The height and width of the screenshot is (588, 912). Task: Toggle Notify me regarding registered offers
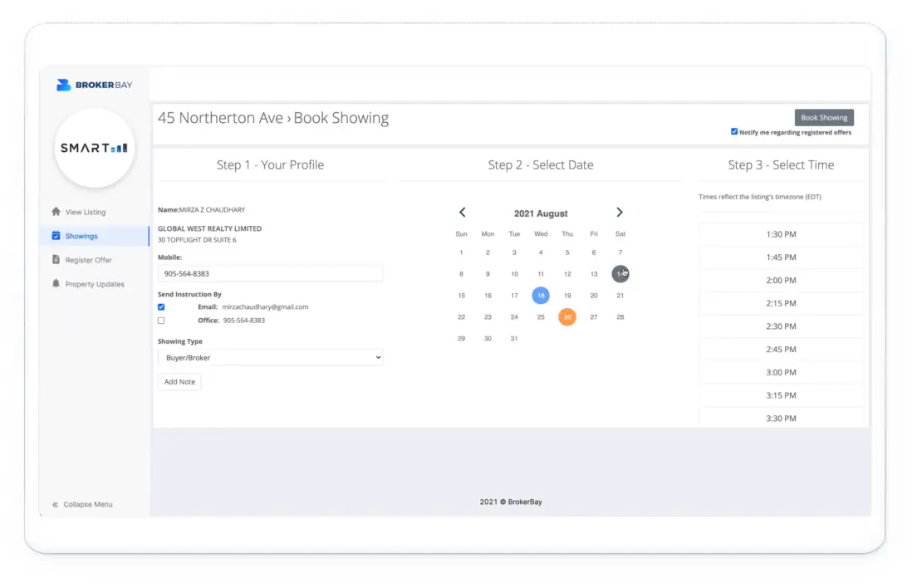[x=734, y=132]
